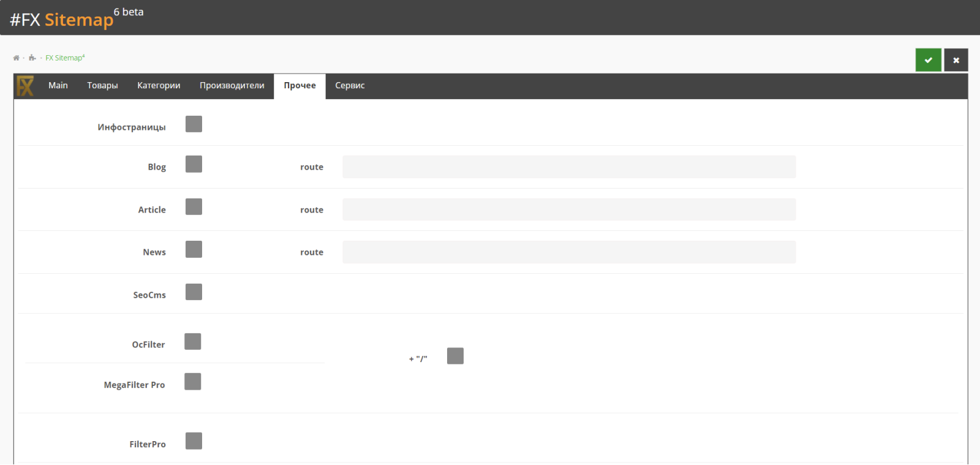Switch to the Main tab
The width and height of the screenshot is (980, 465).
[x=58, y=86]
